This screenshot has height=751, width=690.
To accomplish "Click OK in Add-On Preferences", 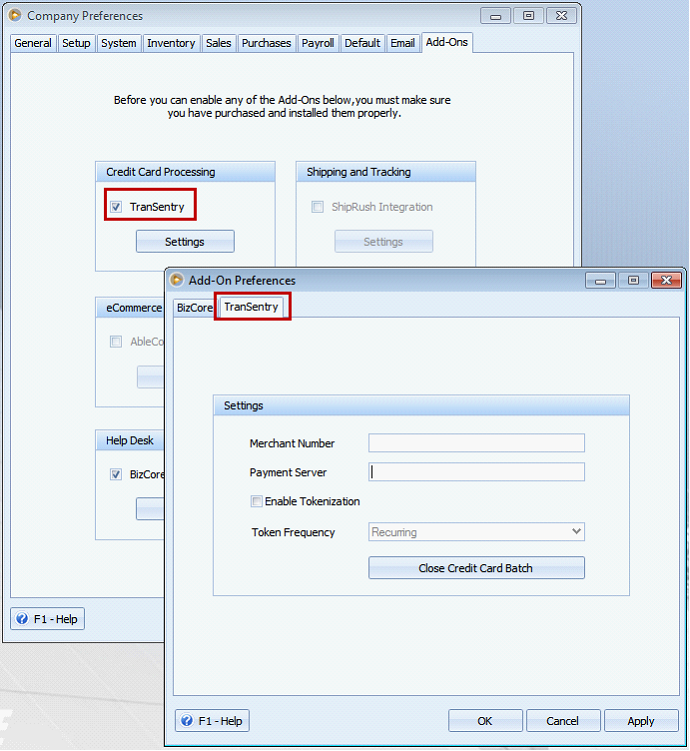I will 485,720.
